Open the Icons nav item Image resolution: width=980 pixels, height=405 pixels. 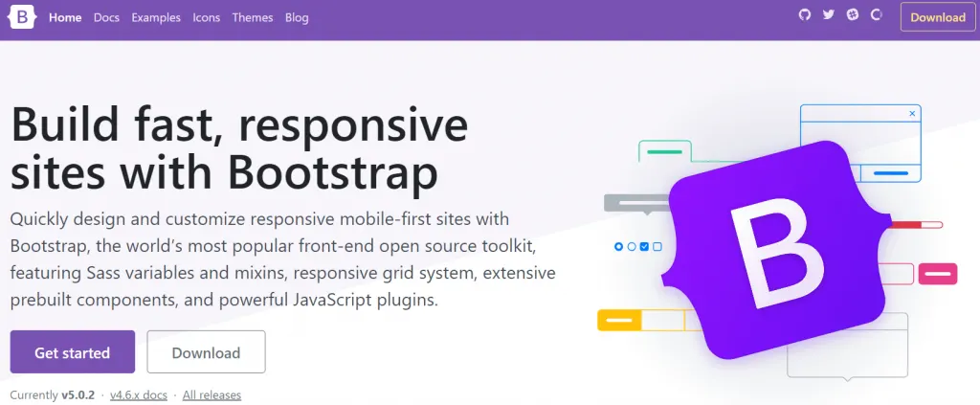coord(207,17)
